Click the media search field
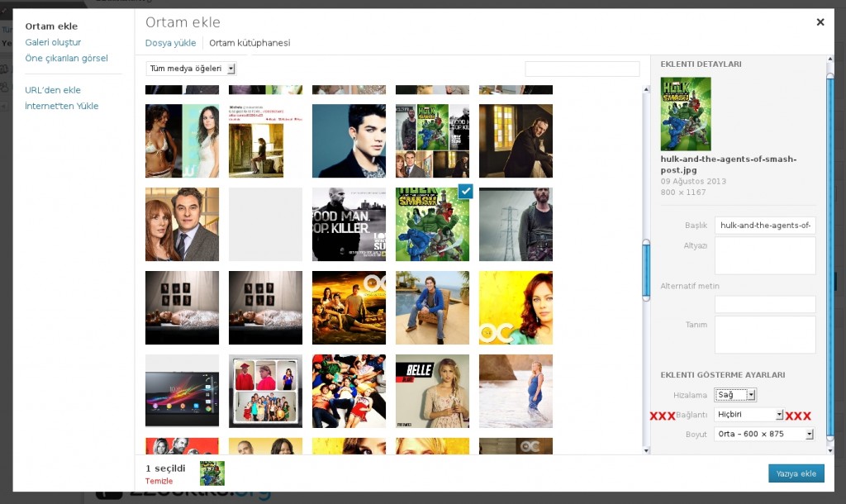The height and width of the screenshot is (504, 846). (x=582, y=69)
